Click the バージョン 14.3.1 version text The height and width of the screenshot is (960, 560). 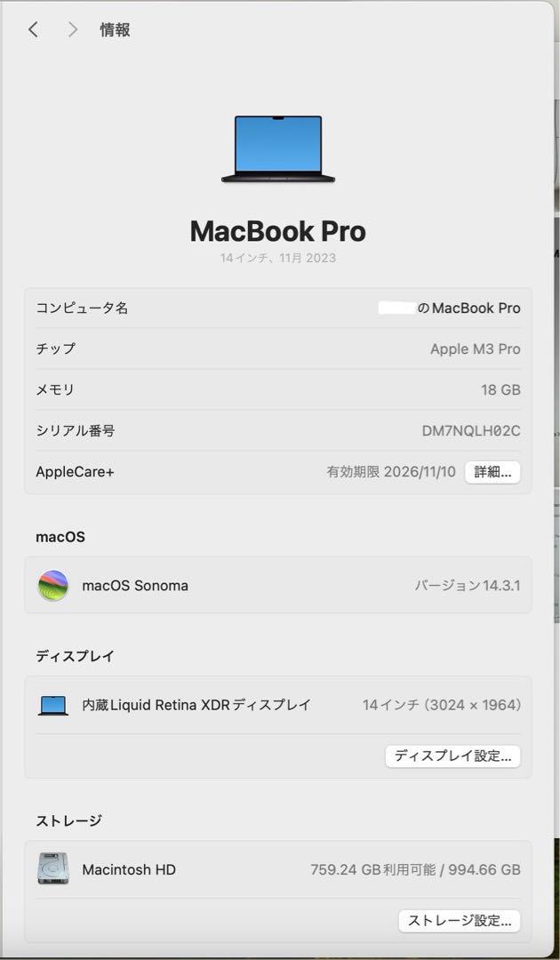point(468,585)
